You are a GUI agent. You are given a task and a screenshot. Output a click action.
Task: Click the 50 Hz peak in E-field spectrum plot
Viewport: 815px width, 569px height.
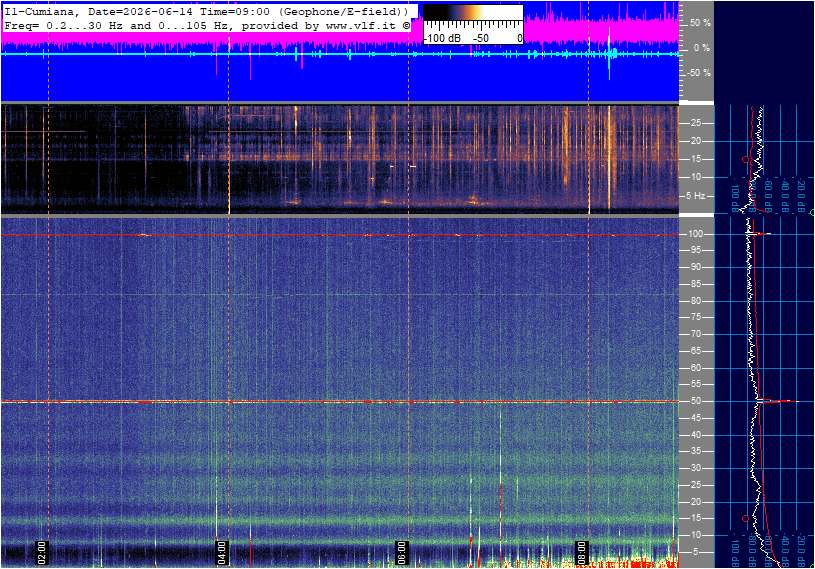(x=777, y=401)
